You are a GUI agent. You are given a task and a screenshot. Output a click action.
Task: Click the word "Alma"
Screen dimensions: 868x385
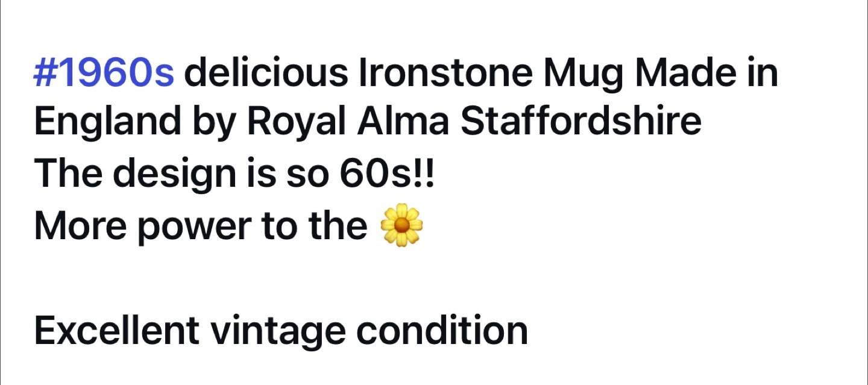403,122
